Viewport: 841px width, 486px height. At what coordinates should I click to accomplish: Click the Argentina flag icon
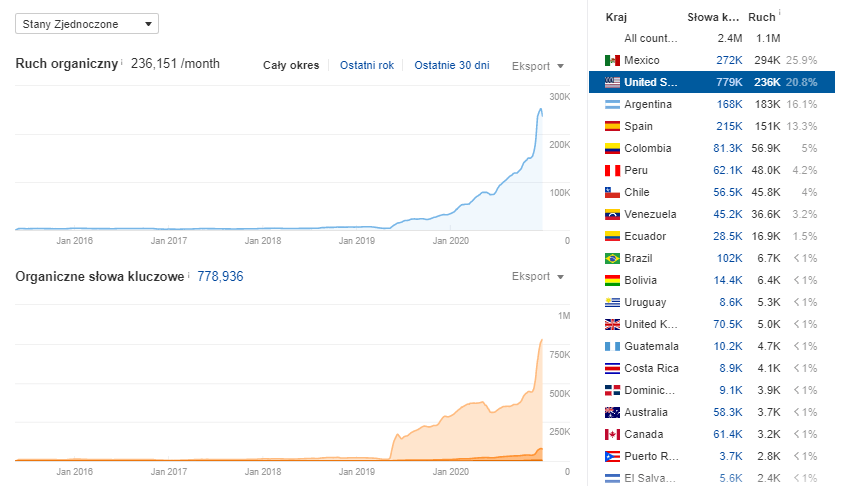[612, 105]
